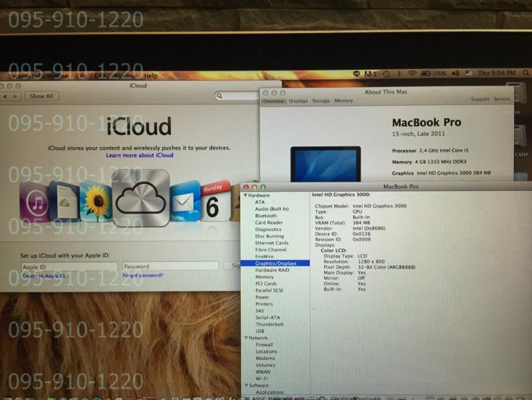Image resolution: width=532 pixels, height=400 pixels.
Task: Click the sunflower Photos icon in iCloud
Action: point(96,202)
